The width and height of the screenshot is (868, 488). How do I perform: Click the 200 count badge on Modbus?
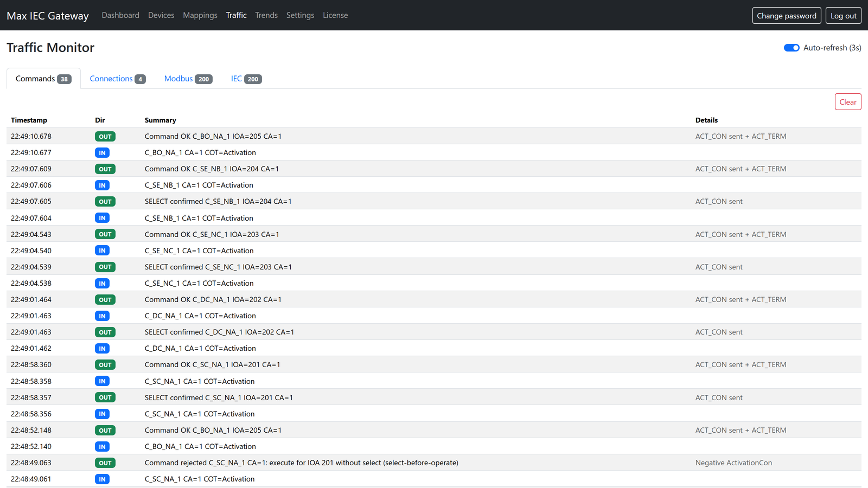(x=203, y=79)
